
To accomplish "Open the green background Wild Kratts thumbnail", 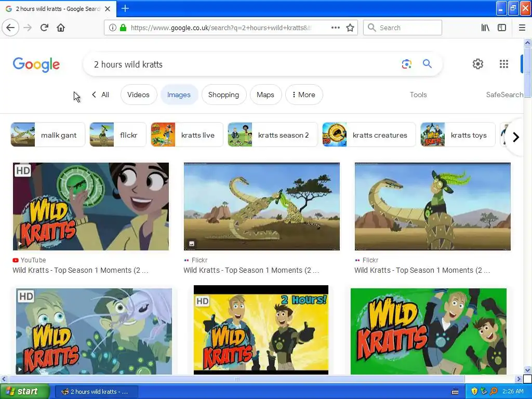I will [429, 331].
